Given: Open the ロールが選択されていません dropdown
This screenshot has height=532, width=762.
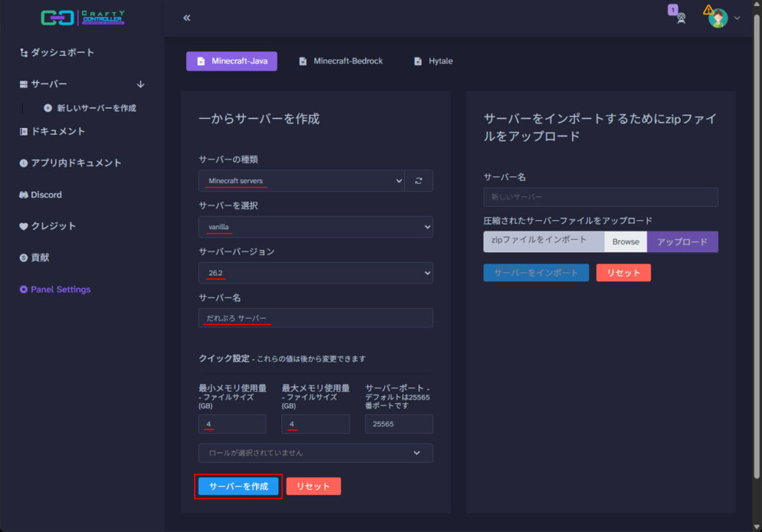Looking at the screenshot, I should coord(316,453).
